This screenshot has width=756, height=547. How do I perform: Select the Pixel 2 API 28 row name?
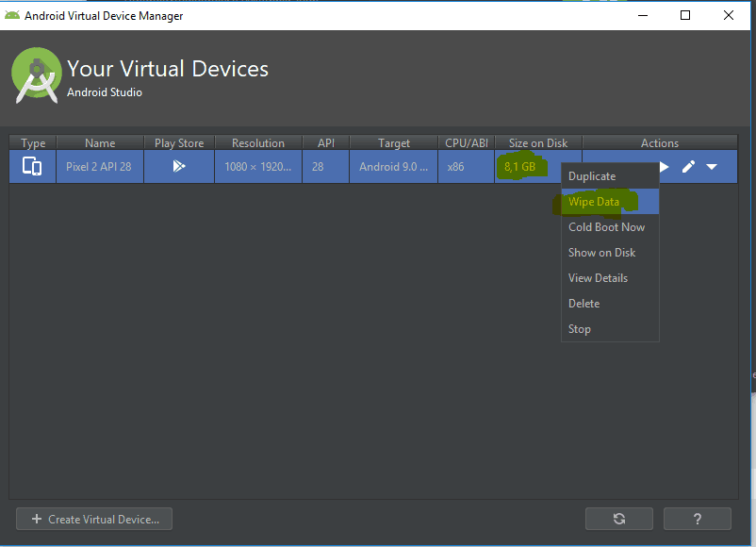tap(99, 166)
